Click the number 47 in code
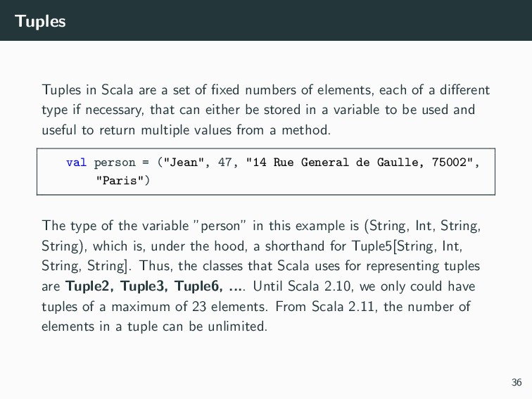This screenshot has height=399, width=532. coord(225,163)
